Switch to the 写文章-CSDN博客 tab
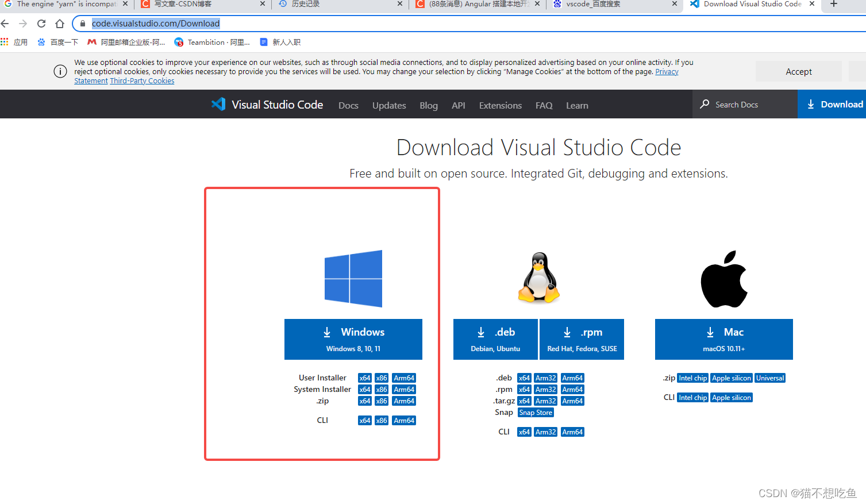Image resolution: width=866 pixels, height=504 pixels. coord(202,4)
